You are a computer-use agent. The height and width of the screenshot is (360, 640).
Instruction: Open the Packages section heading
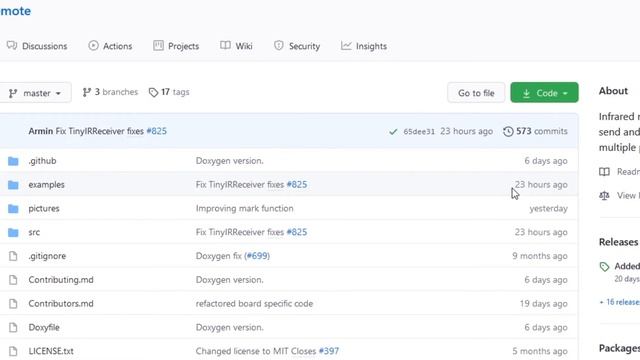pyautogui.click(x=619, y=348)
